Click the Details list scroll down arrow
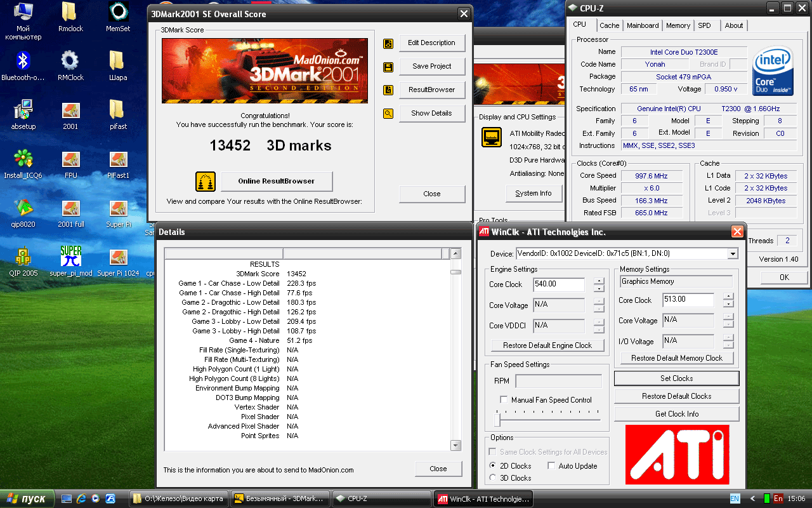The height and width of the screenshot is (508, 812). point(455,445)
